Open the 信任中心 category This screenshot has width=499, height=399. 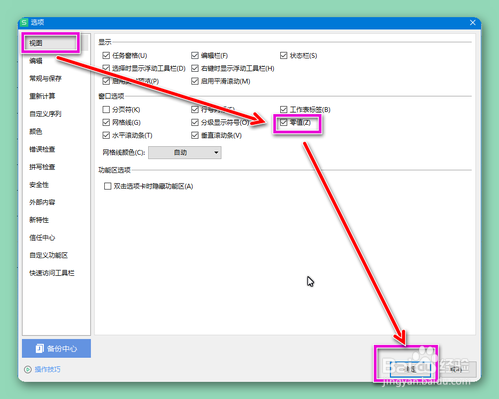click(x=42, y=237)
